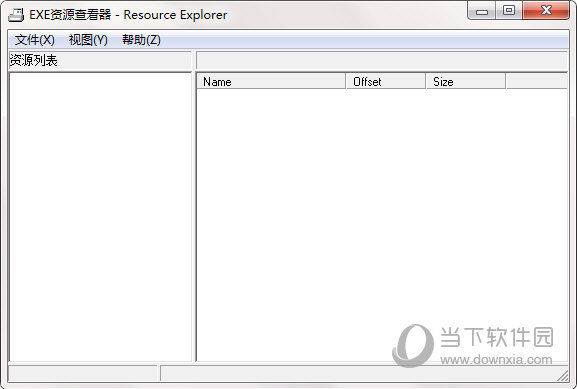
Task: Sort by the Size column header
Action: point(466,81)
